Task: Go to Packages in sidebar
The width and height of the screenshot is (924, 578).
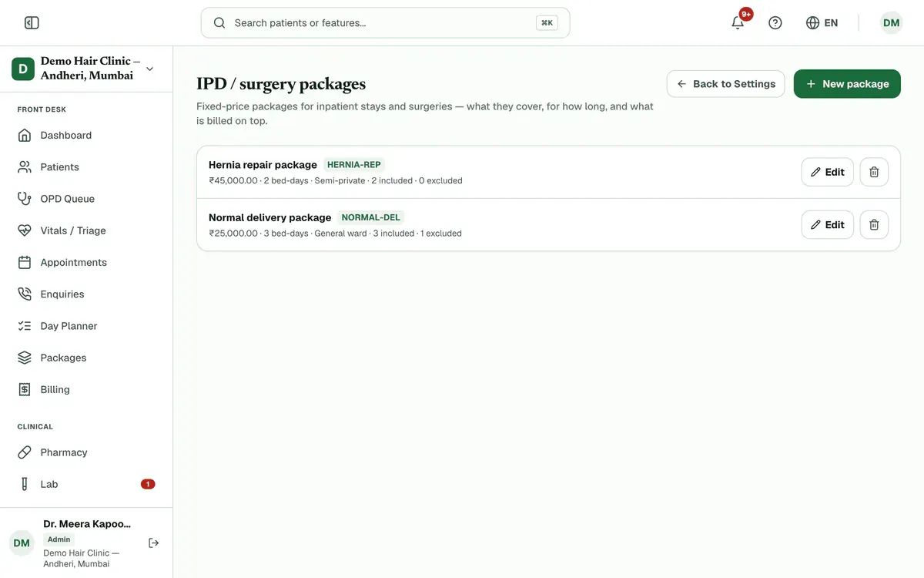Action: click(86, 358)
